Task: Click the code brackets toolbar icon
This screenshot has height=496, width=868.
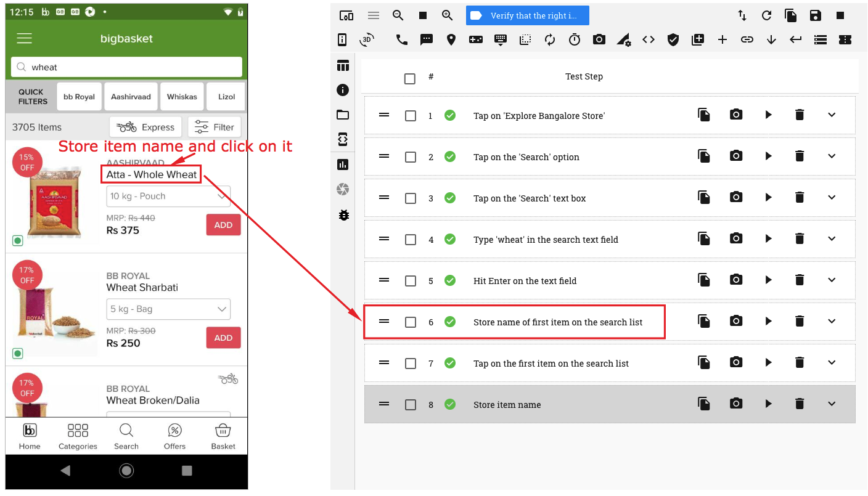Action: (649, 40)
